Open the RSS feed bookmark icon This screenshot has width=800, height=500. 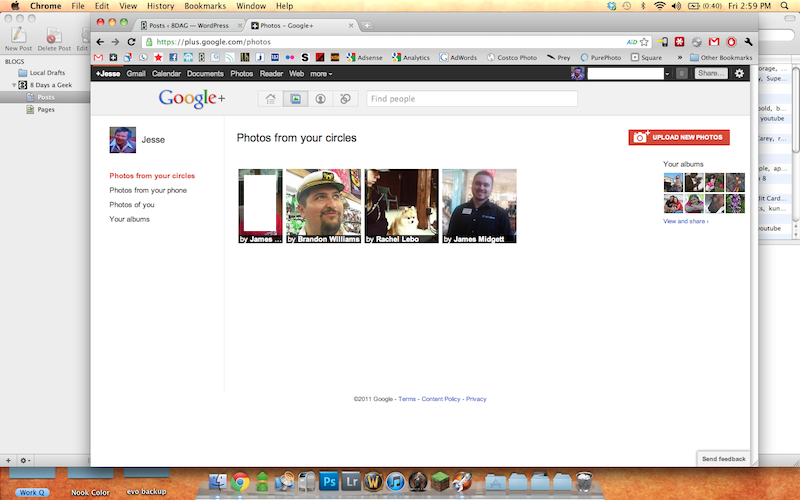coord(230,57)
